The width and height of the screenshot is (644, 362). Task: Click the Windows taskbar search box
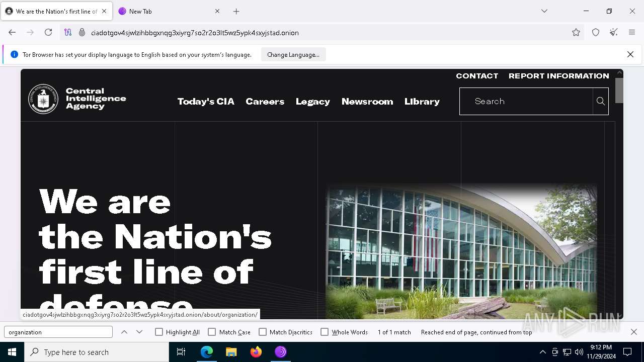point(97,352)
